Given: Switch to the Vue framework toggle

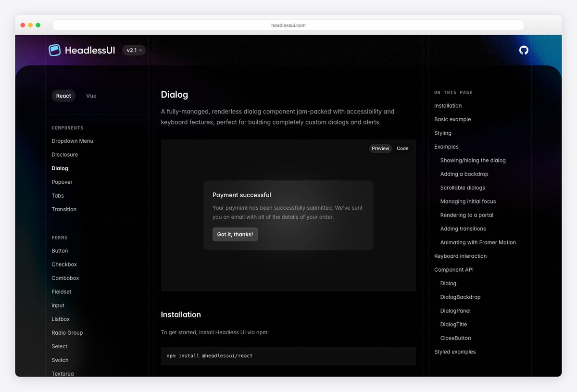Looking at the screenshot, I should coord(91,96).
